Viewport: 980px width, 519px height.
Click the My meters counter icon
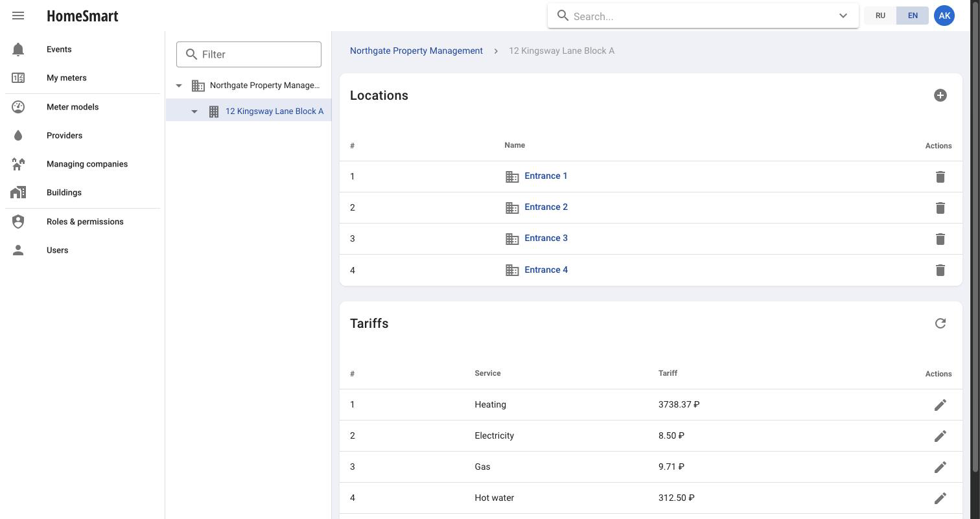[18, 78]
